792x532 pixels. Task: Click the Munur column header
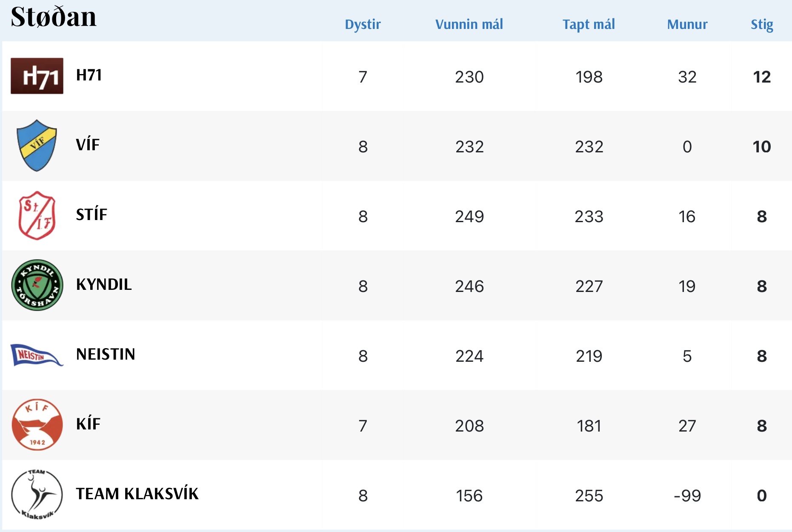click(x=687, y=24)
